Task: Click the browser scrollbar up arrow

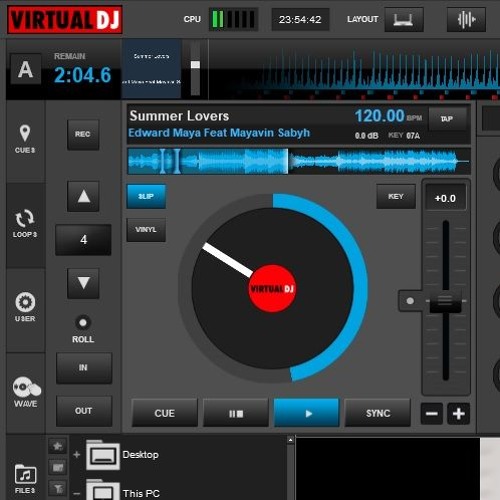Action: (x=290, y=440)
